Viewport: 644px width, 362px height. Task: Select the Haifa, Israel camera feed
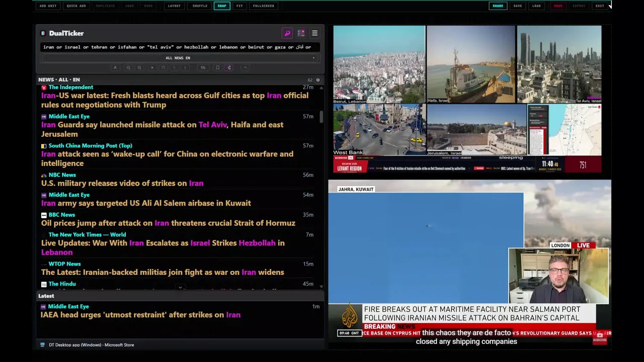pos(471,64)
